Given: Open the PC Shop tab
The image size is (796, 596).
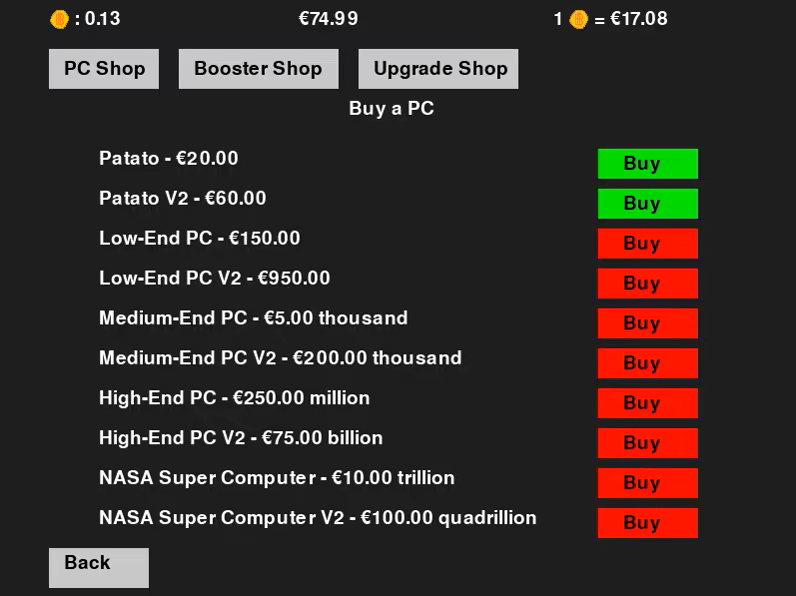Looking at the screenshot, I should coord(104,69).
